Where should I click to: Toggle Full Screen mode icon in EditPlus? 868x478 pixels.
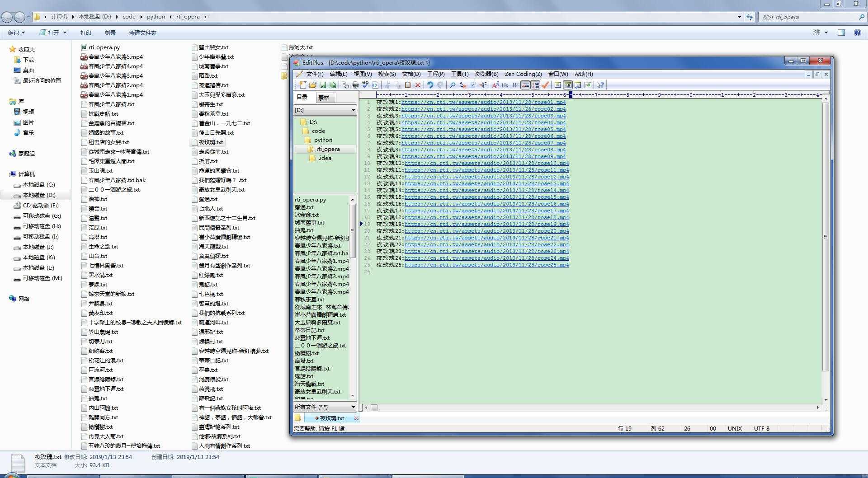click(588, 85)
